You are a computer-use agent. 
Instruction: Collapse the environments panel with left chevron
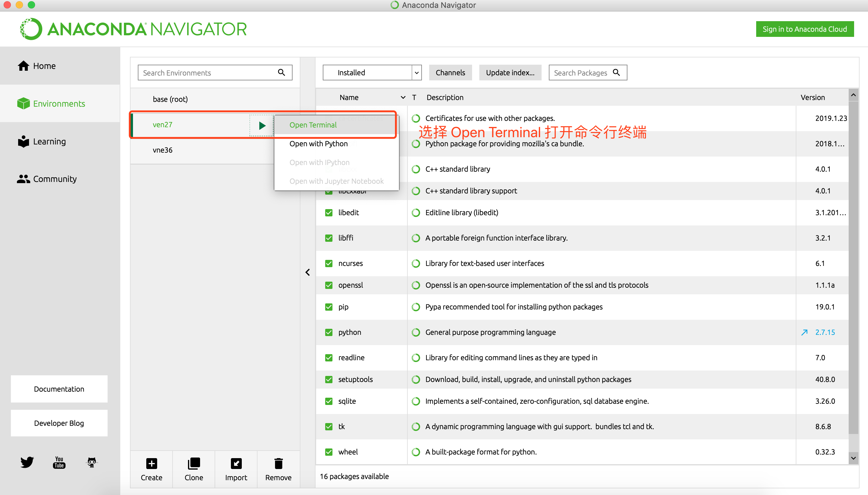[x=307, y=272]
